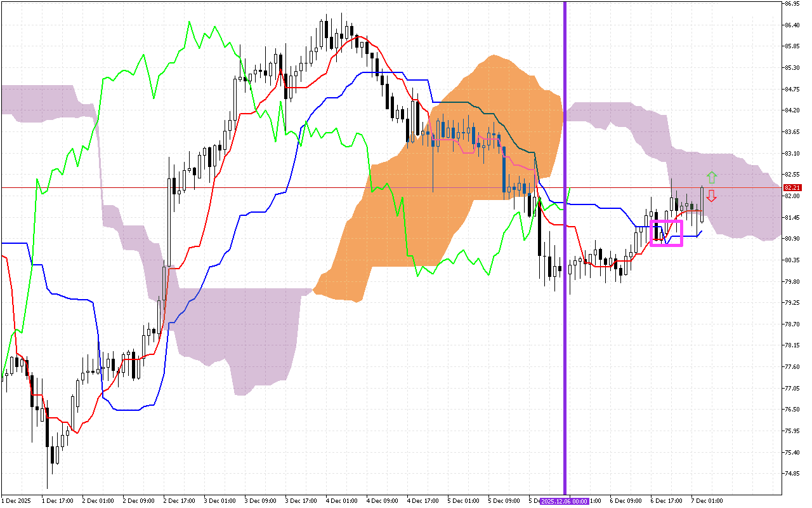Click the 6 Dec 17:00 time label

[667, 501]
